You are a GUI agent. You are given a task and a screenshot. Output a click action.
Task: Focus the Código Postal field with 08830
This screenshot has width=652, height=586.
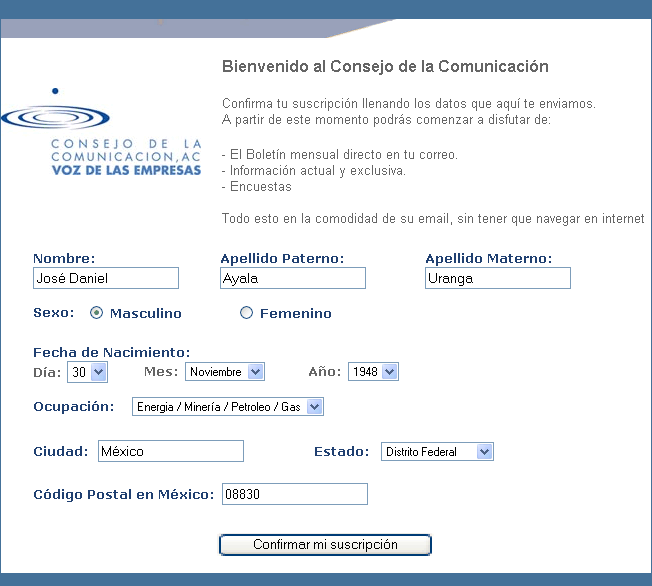click(x=294, y=494)
